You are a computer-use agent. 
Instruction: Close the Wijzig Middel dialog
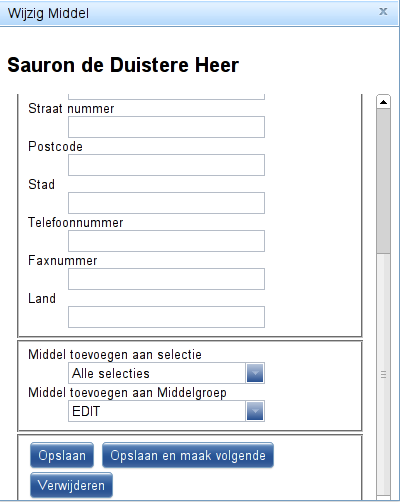[x=383, y=12]
